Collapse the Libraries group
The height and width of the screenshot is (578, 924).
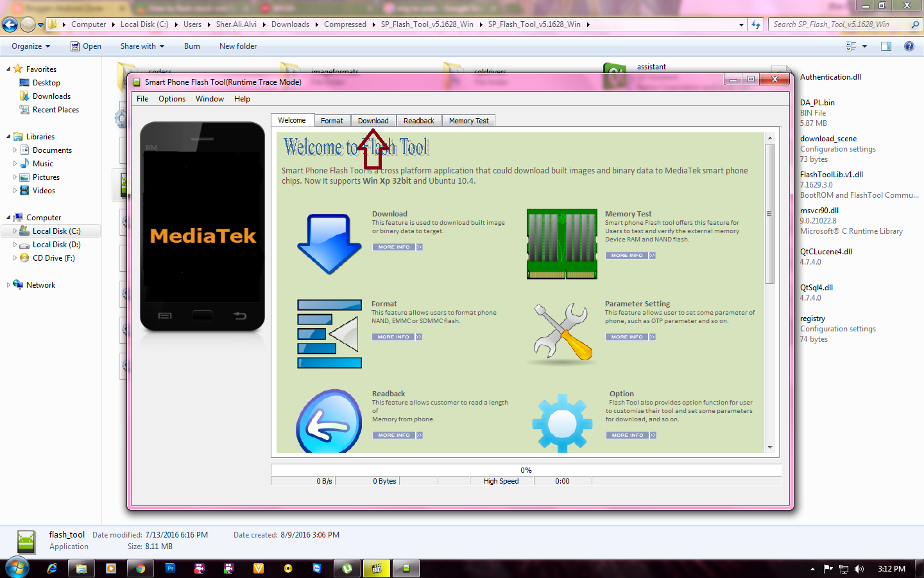[x=8, y=137]
